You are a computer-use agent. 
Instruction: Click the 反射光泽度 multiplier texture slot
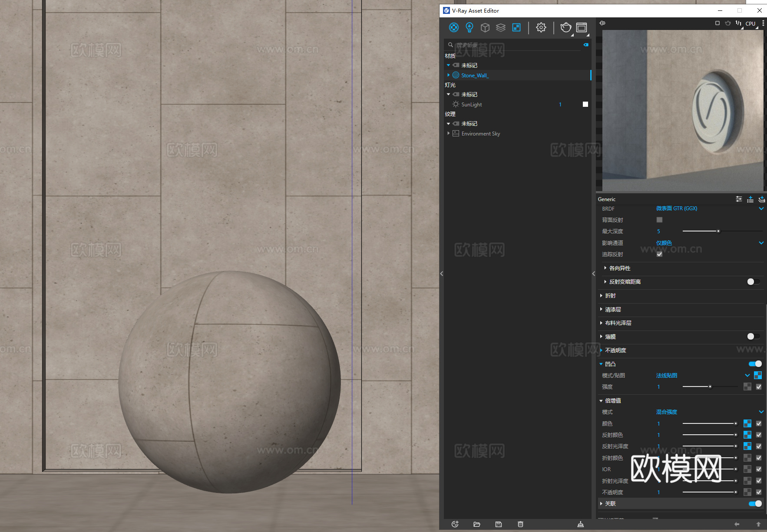pyautogui.click(x=747, y=446)
